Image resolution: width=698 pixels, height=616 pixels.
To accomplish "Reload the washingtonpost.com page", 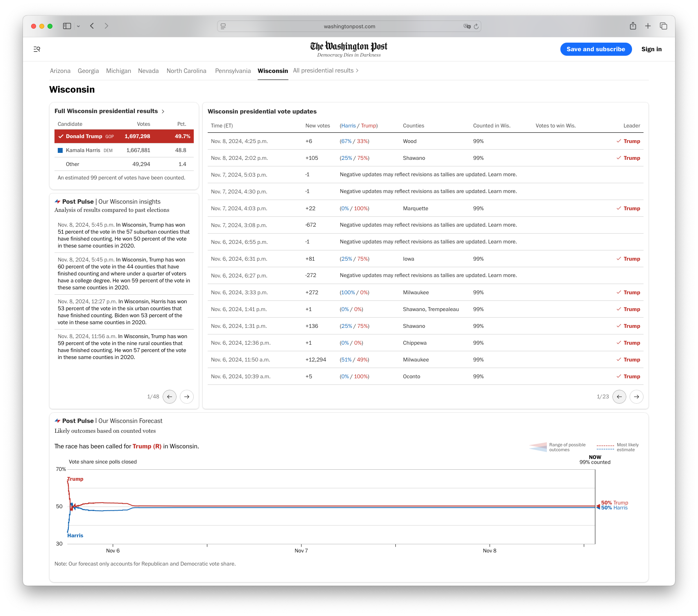I will [476, 26].
